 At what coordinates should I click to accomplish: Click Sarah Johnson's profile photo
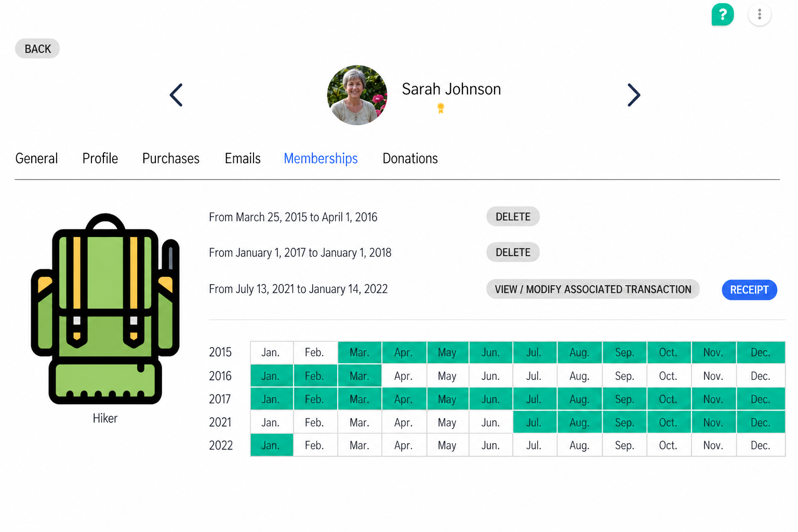click(357, 95)
